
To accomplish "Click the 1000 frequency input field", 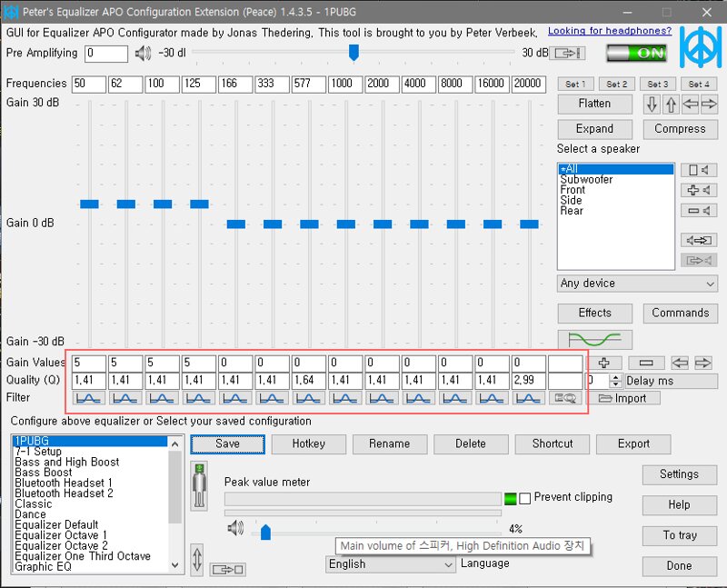I will [345, 84].
